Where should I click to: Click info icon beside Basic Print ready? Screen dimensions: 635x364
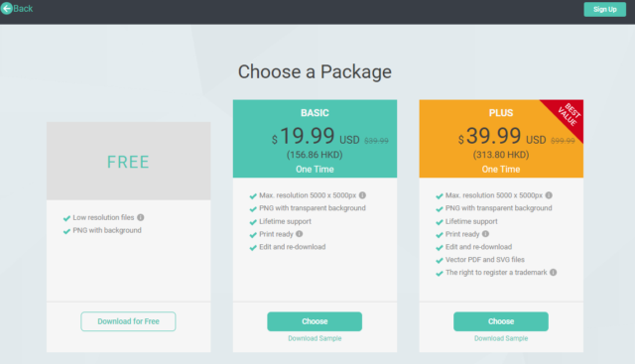click(x=300, y=234)
